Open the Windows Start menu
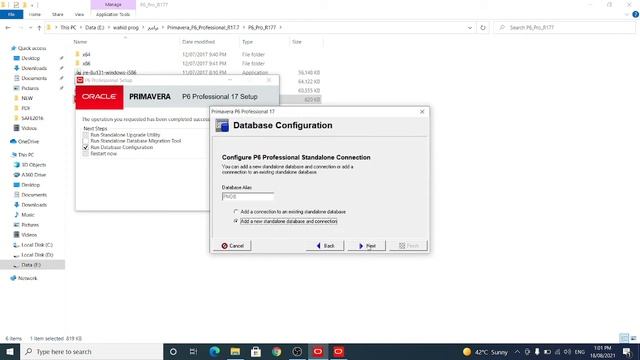Image resolution: width=640 pixels, height=360 pixels. [10, 351]
